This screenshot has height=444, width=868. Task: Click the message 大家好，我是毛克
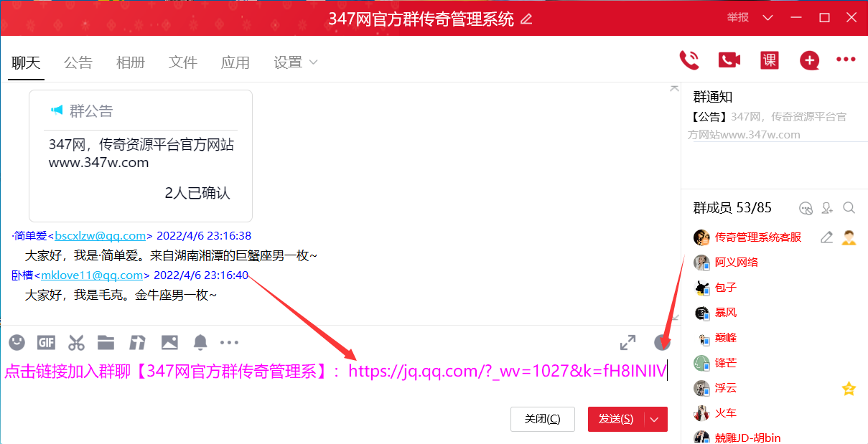pyautogui.click(x=121, y=295)
